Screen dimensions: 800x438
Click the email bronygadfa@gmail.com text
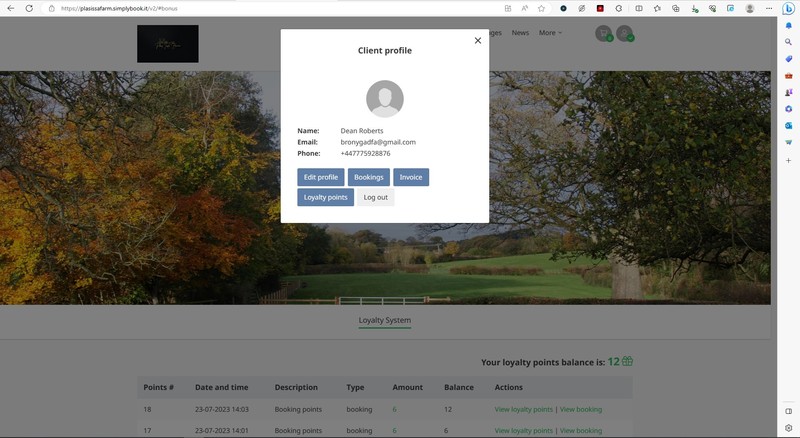[x=378, y=142]
